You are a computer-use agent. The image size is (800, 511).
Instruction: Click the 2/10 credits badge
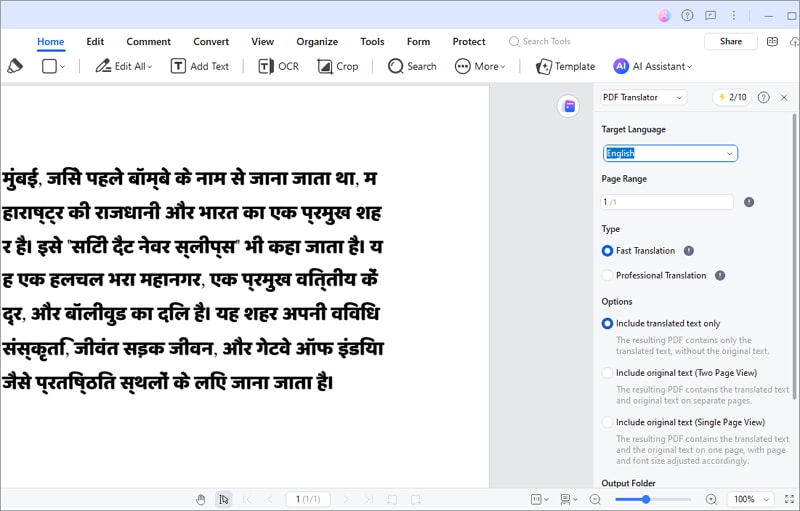tap(732, 97)
